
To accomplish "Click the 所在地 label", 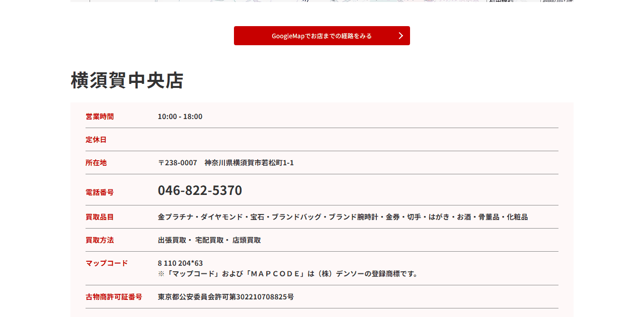I will click(96, 163).
